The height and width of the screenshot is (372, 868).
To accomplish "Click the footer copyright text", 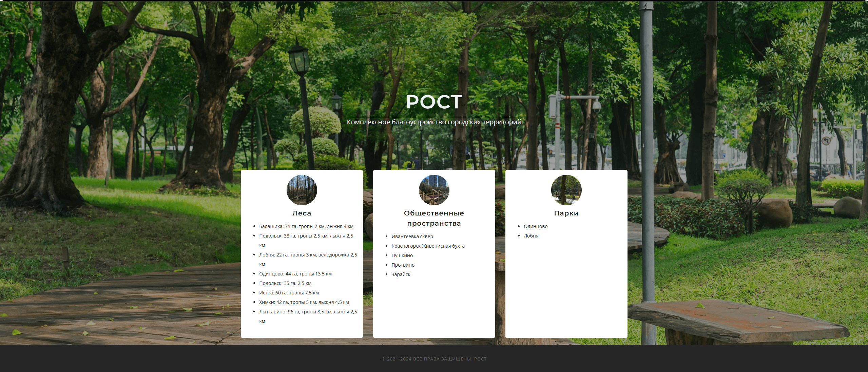I will click(434, 359).
